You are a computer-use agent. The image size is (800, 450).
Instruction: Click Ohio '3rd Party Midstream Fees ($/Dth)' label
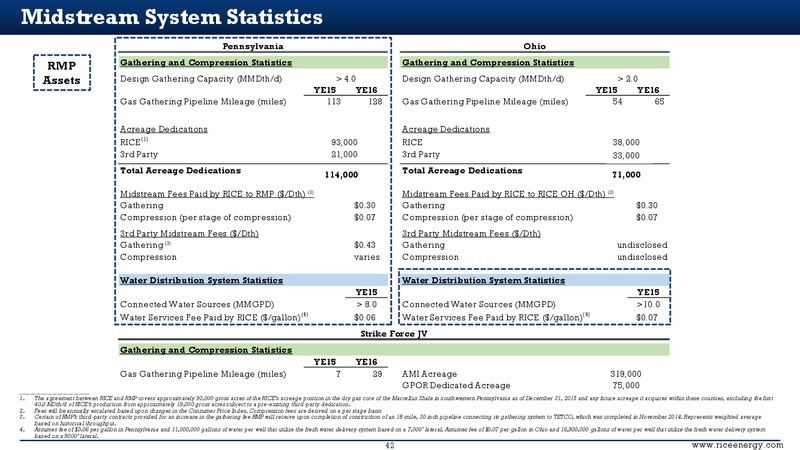[x=471, y=234]
